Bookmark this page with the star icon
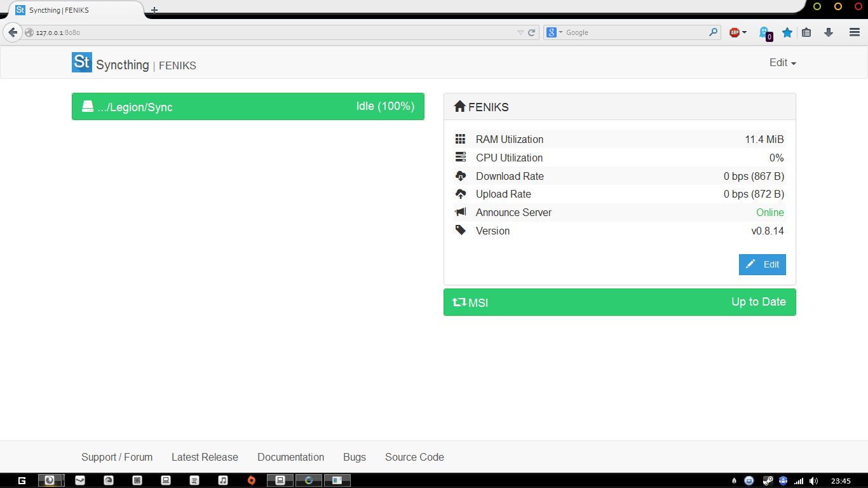 point(787,32)
